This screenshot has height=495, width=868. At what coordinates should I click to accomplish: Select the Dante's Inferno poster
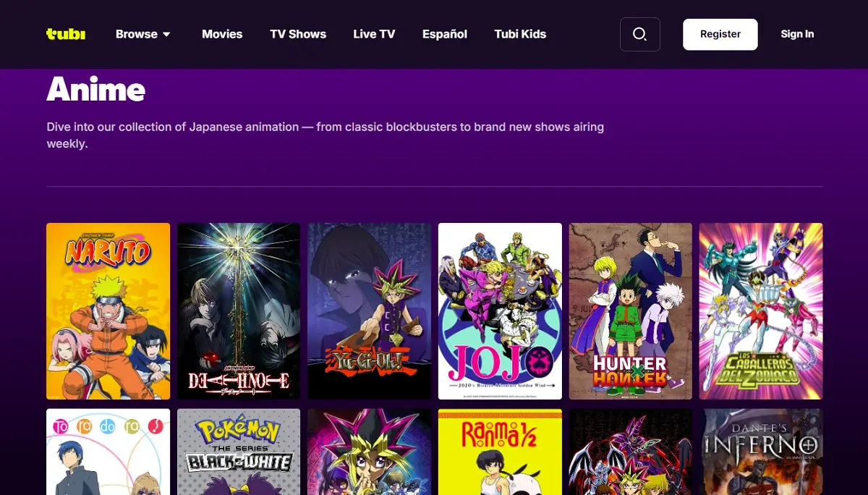[x=761, y=452]
